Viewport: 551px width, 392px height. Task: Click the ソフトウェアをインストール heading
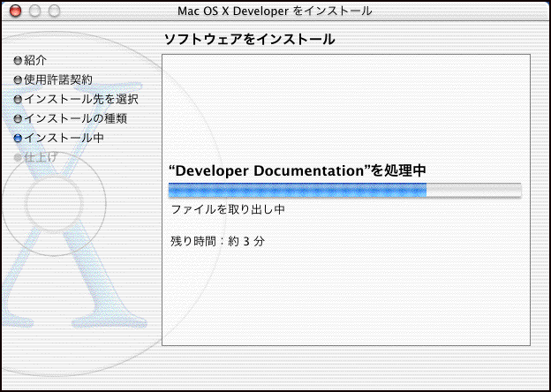point(250,40)
